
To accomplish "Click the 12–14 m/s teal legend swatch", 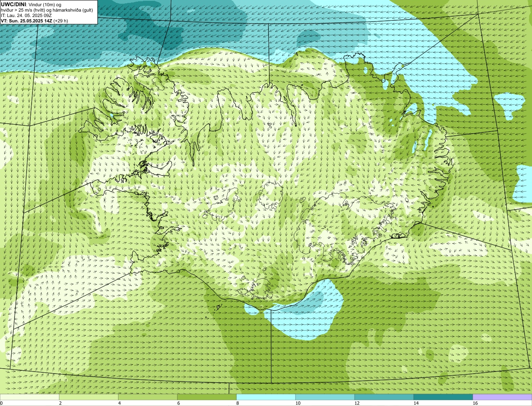I will pyautogui.click(x=384, y=397).
